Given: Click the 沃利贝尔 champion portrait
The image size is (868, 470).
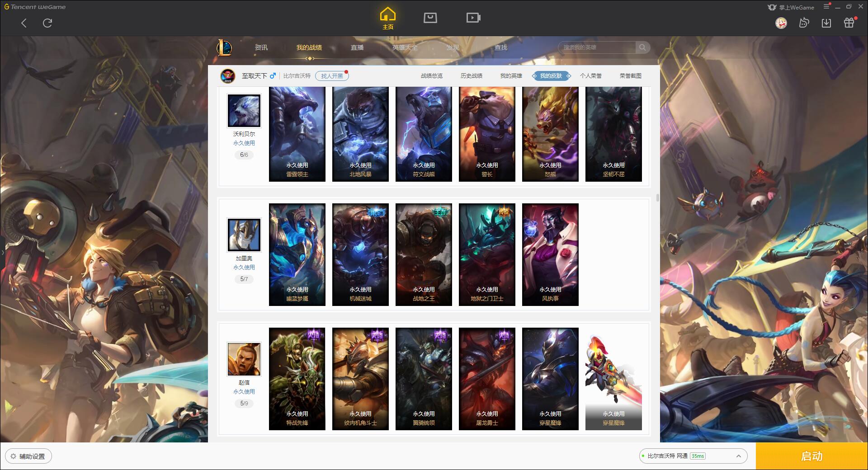Looking at the screenshot, I should 244,111.
